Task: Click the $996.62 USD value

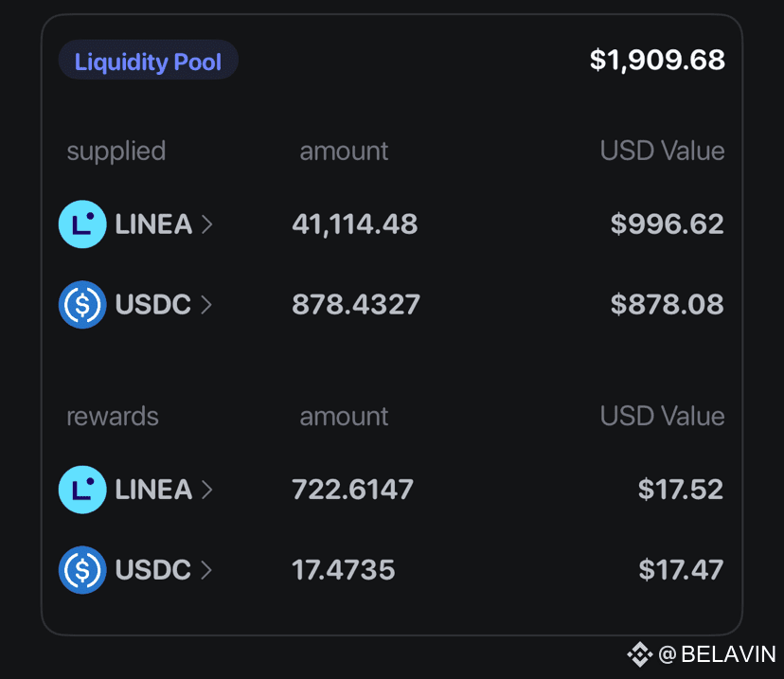Action: coord(667,223)
